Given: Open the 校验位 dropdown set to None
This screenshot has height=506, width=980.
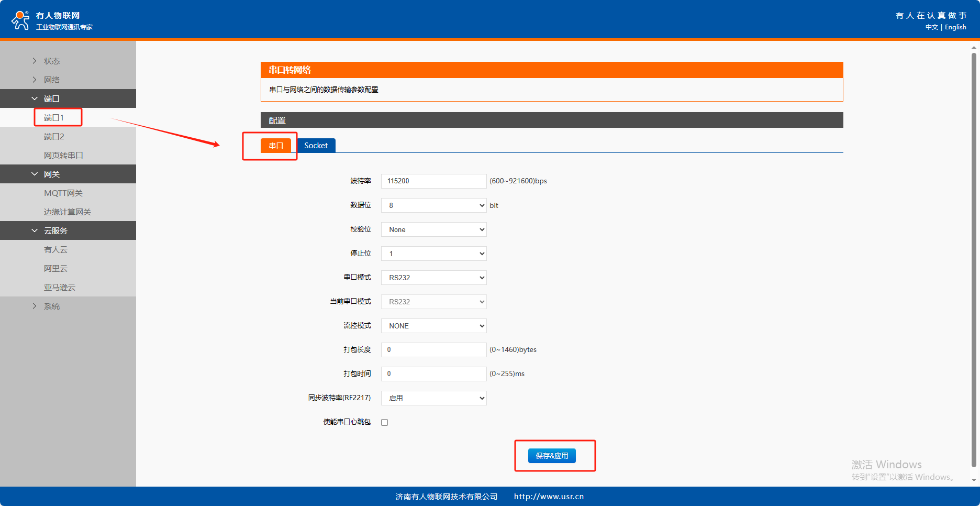Looking at the screenshot, I should pyautogui.click(x=433, y=229).
